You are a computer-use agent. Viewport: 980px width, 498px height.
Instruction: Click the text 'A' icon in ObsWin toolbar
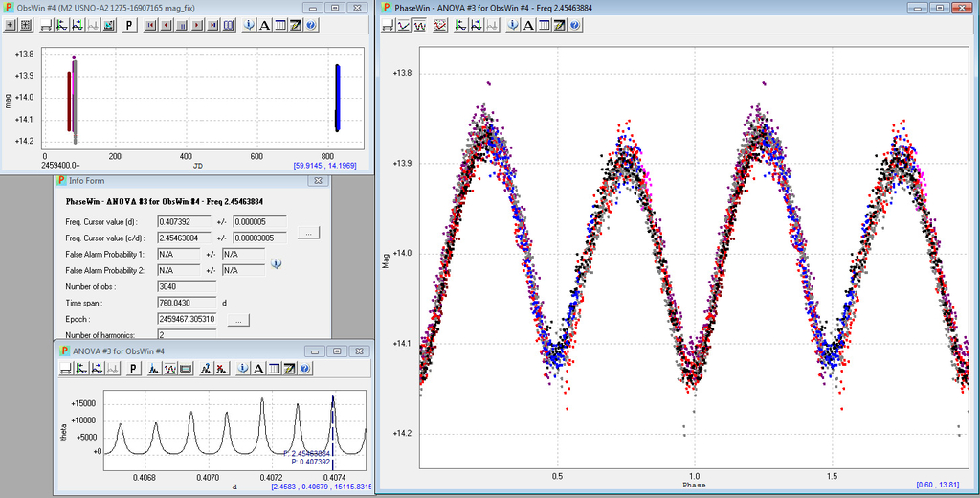(264, 25)
